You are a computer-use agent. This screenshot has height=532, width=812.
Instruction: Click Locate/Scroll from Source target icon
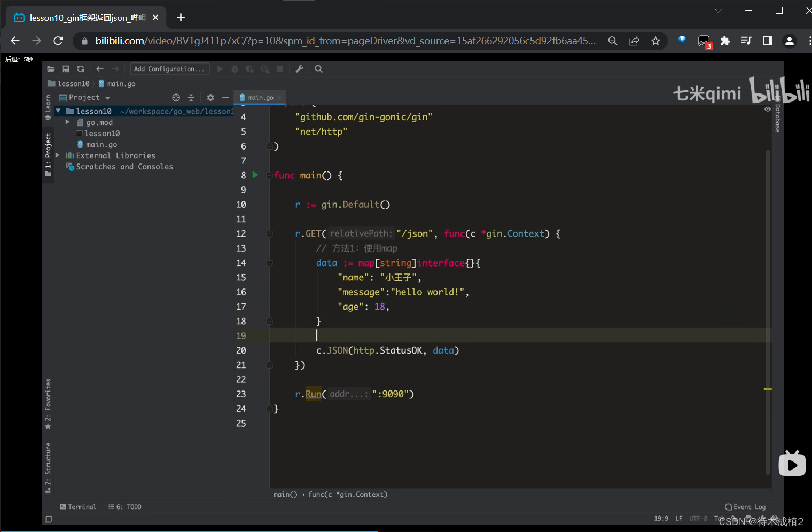(176, 97)
